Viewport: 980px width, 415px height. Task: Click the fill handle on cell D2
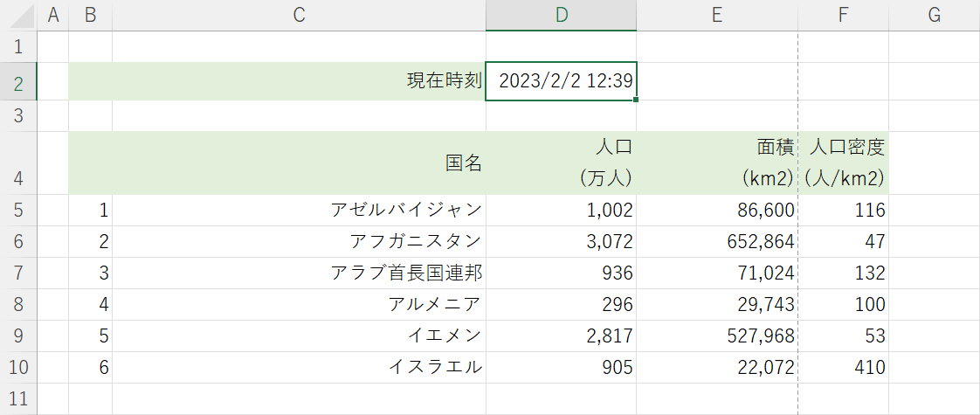pos(637,100)
